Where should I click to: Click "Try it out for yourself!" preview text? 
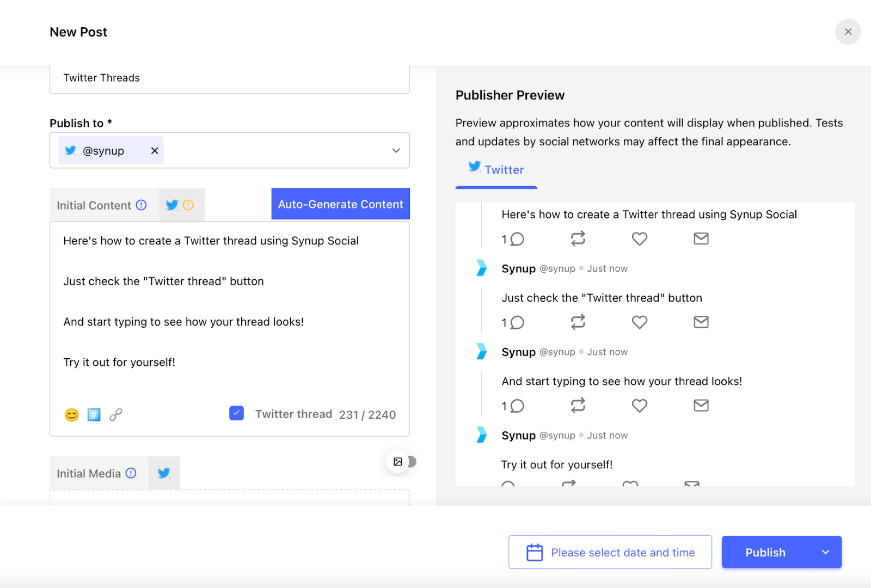coord(556,464)
